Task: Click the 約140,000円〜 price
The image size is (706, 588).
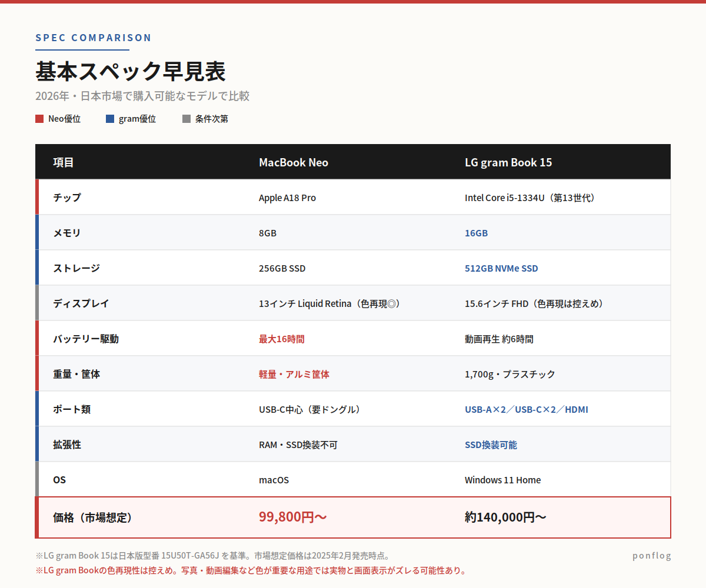Action: pyautogui.click(x=505, y=517)
